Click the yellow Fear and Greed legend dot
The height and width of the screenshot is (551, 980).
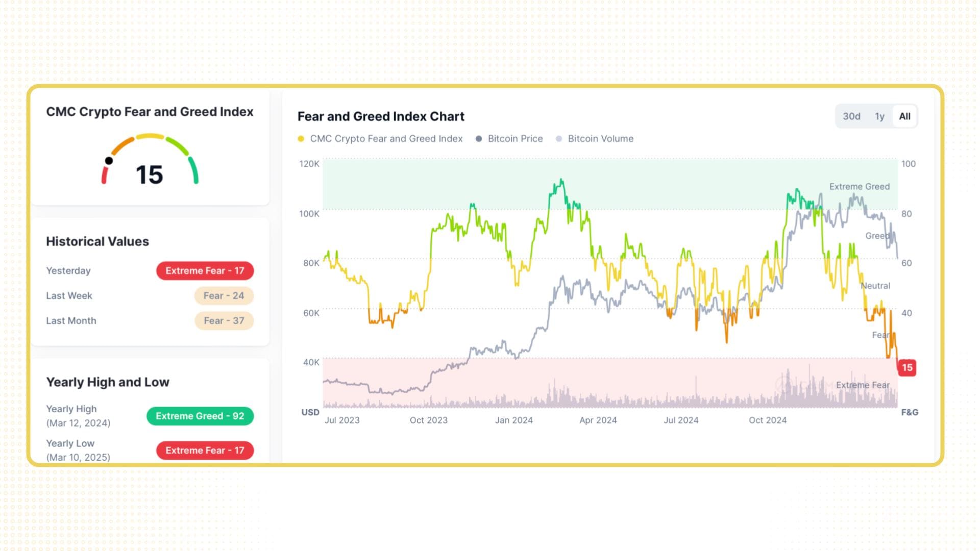click(301, 139)
